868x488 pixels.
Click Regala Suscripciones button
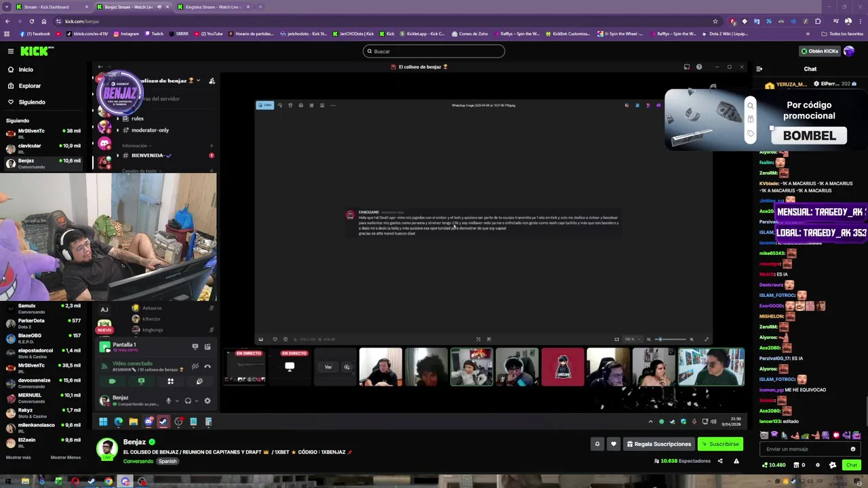(x=659, y=444)
